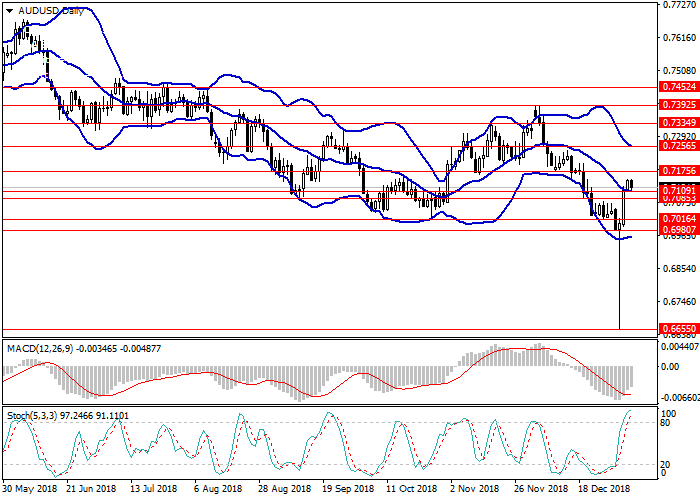
Task: Click the 6 Aug 2018 date label
Action: 216,490
